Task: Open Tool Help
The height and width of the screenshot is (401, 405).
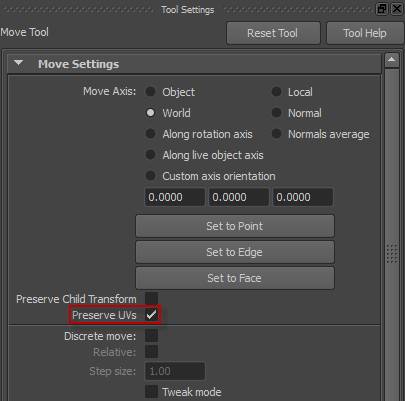Action: [x=365, y=33]
